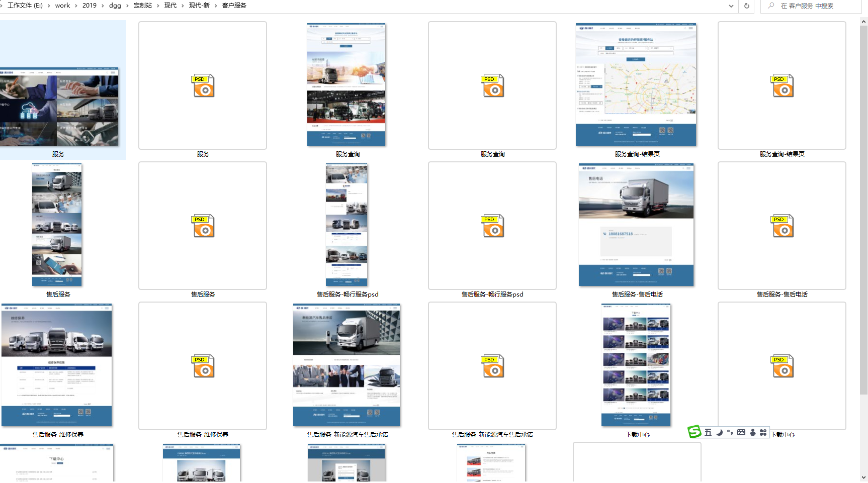Go to the 2019 folder in the breadcrumb
The image size is (868, 483).
click(89, 6)
